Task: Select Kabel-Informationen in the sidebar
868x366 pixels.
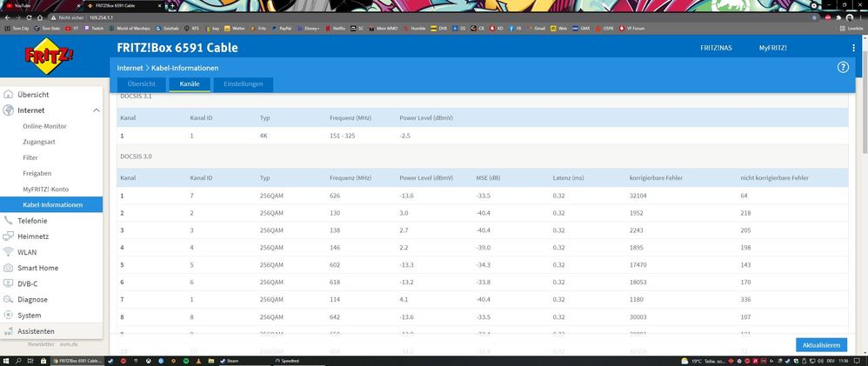Action: click(x=52, y=205)
